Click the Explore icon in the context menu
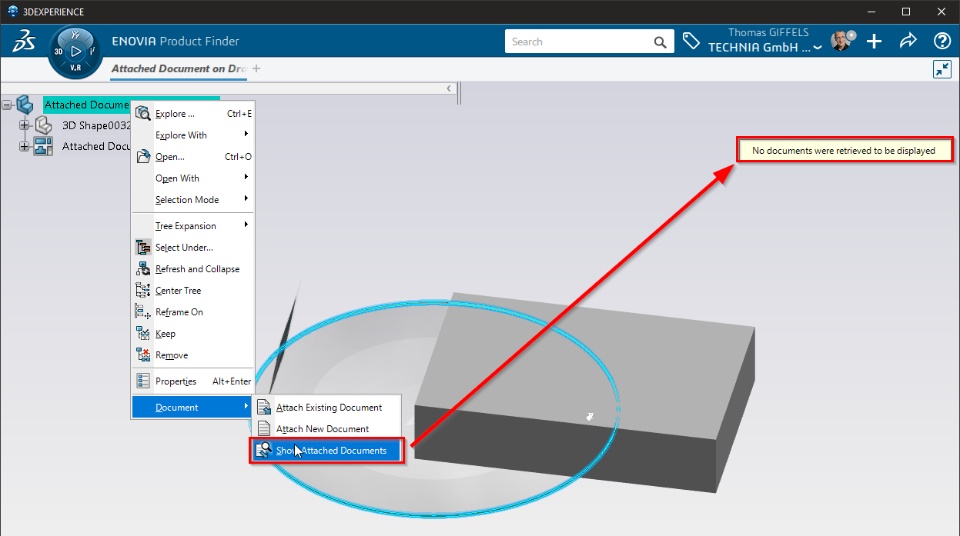The image size is (960, 536). [x=143, y=113]
